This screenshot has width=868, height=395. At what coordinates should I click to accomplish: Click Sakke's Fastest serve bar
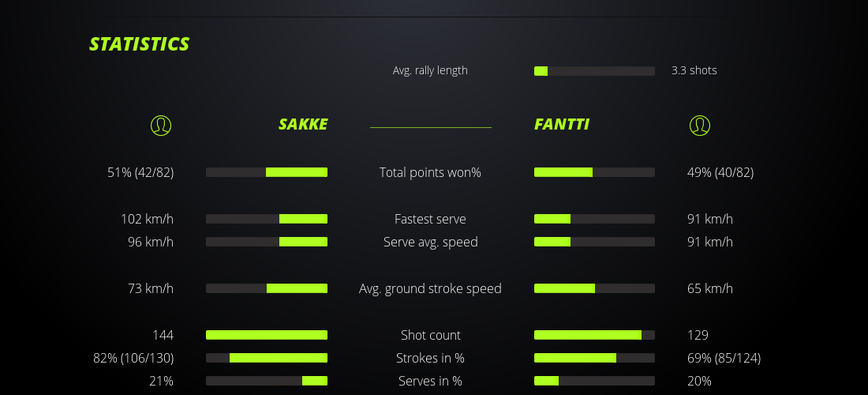tap(267, 219)
